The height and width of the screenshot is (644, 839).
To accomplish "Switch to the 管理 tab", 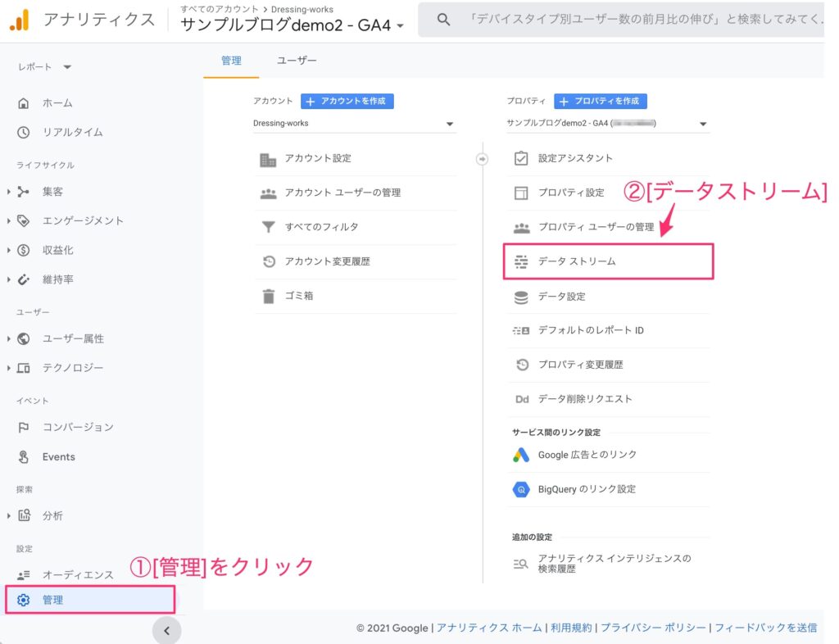I will pyautogui.click(x=231, y=61).
